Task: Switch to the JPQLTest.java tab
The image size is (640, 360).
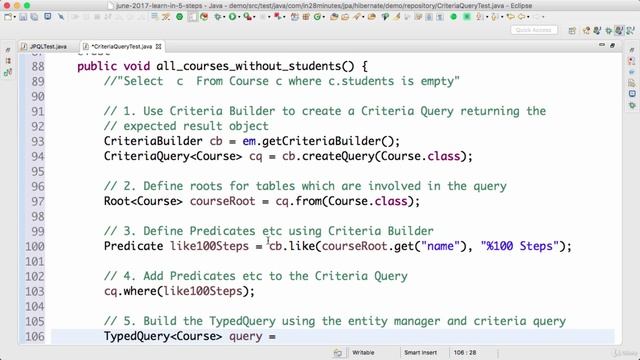Action: [44, 47]
